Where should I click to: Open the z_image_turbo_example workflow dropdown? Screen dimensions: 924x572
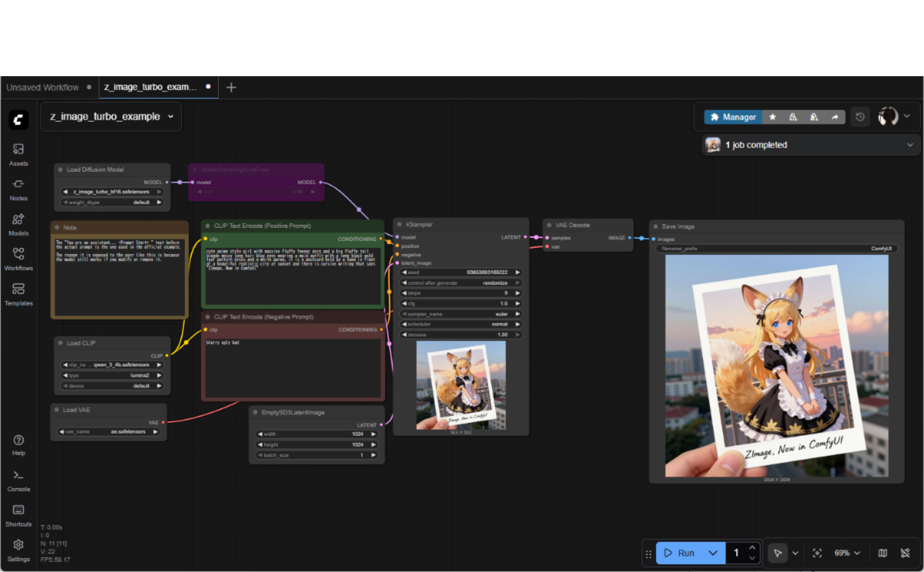pos(111,117)
